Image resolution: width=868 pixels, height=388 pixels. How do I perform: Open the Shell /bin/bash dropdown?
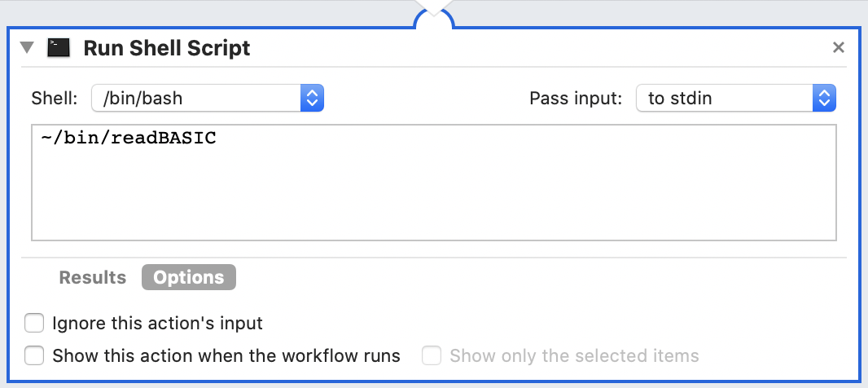tap(208, 99)
